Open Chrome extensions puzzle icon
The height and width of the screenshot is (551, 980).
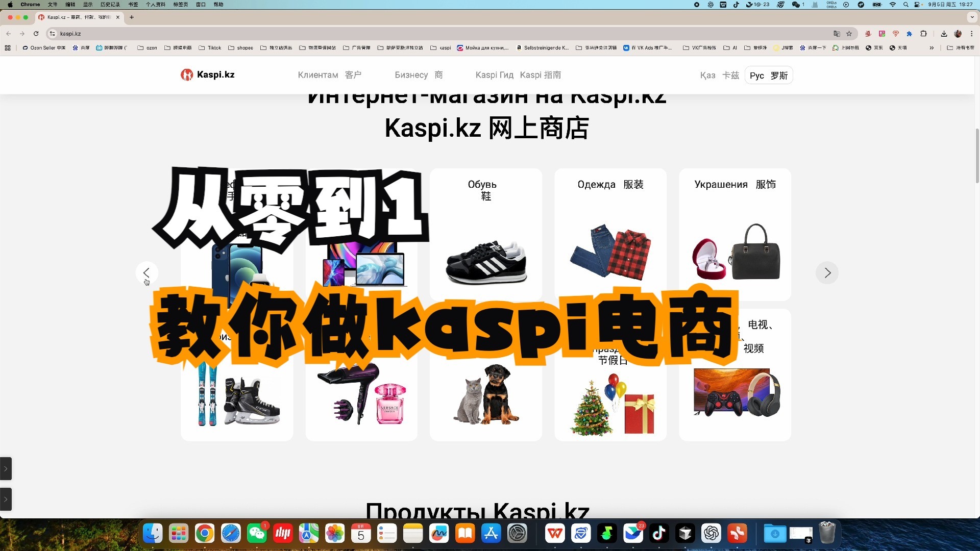(923, 34)
